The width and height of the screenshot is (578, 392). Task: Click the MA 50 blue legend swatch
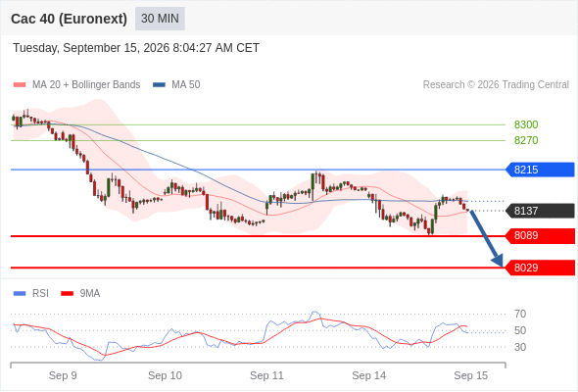[x=159, y=85]
